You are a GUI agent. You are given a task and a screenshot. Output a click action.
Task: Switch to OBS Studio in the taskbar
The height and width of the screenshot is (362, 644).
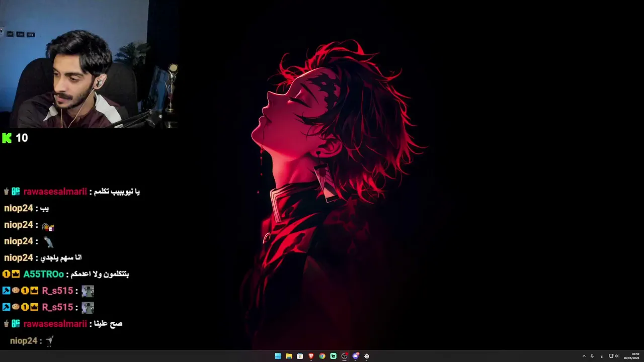pyautogui.click(x=344, y=356)
